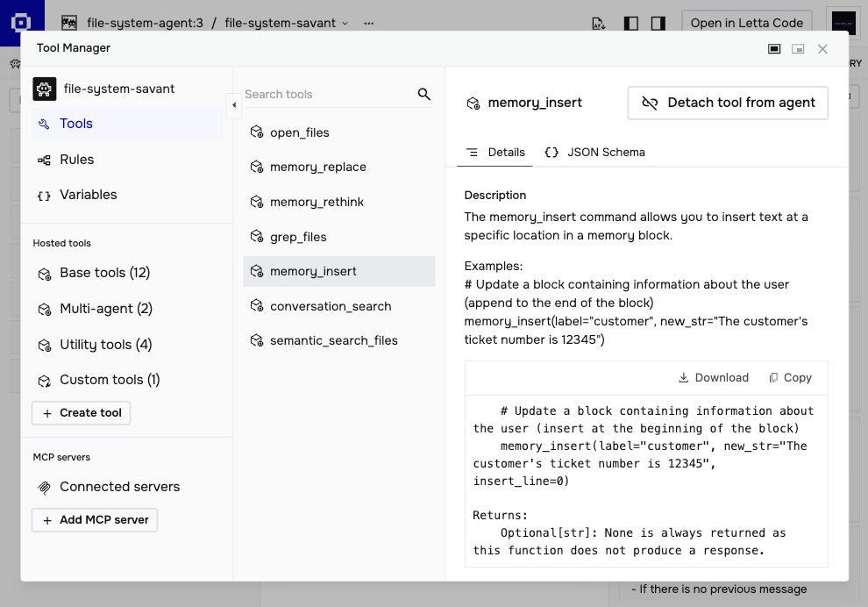Click the wrench icon beside Tools
Viewport: 868px width, 607px height.
coord(45,124)
